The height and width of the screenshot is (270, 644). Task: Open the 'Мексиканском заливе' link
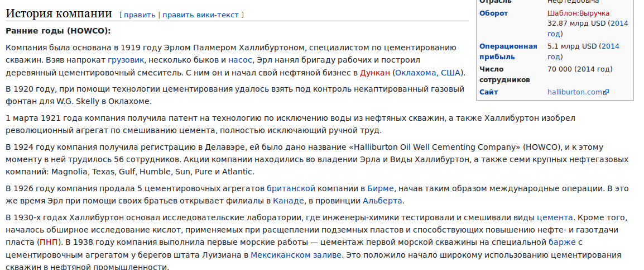(x=296, y=255)
